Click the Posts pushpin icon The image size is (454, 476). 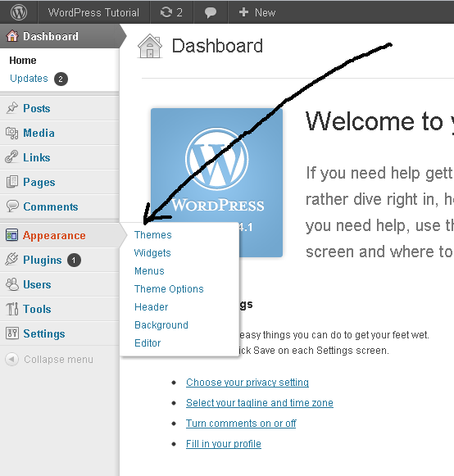pyautogui.click(x=11, y=108)
